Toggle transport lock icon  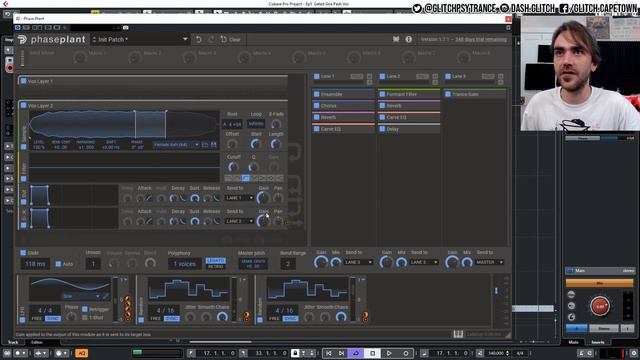295,353
